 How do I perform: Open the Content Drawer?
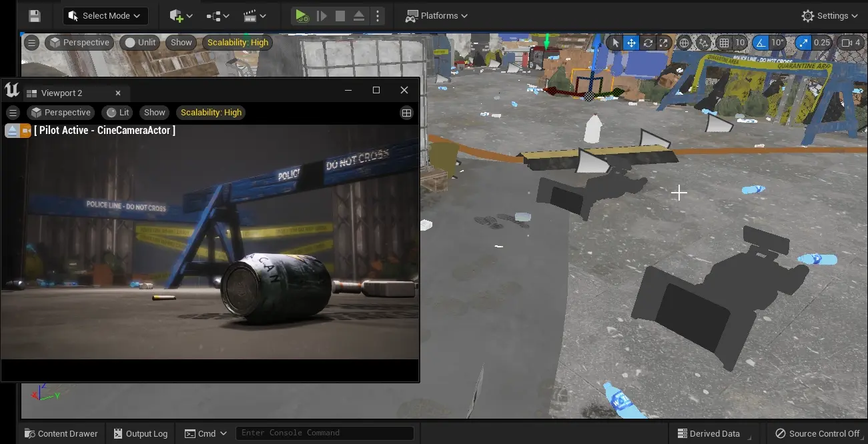click(x=61, y=433)
